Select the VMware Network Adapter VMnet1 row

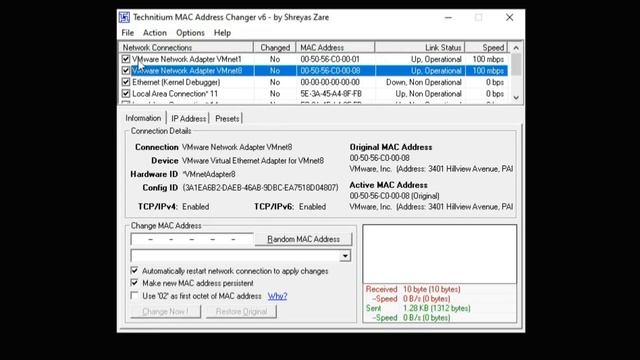pyautogui.click(x=313, y=59)
